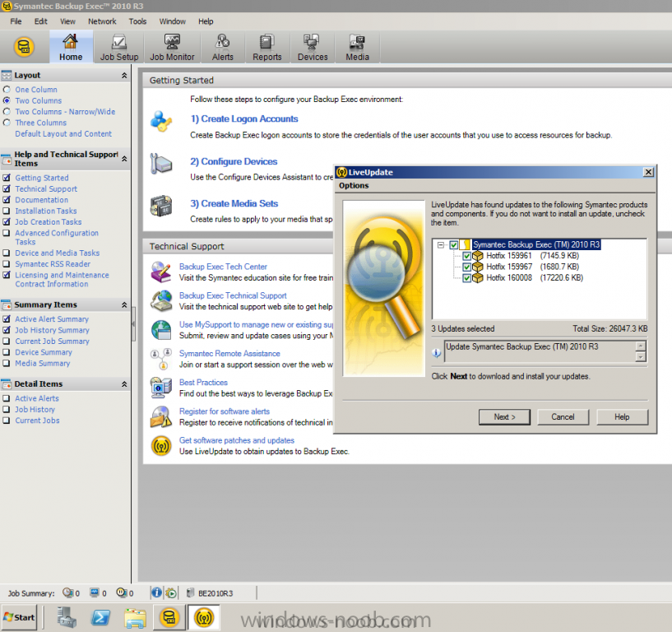Click Next to install updates
Screen dimensions: 672x632
click(504, 416)
